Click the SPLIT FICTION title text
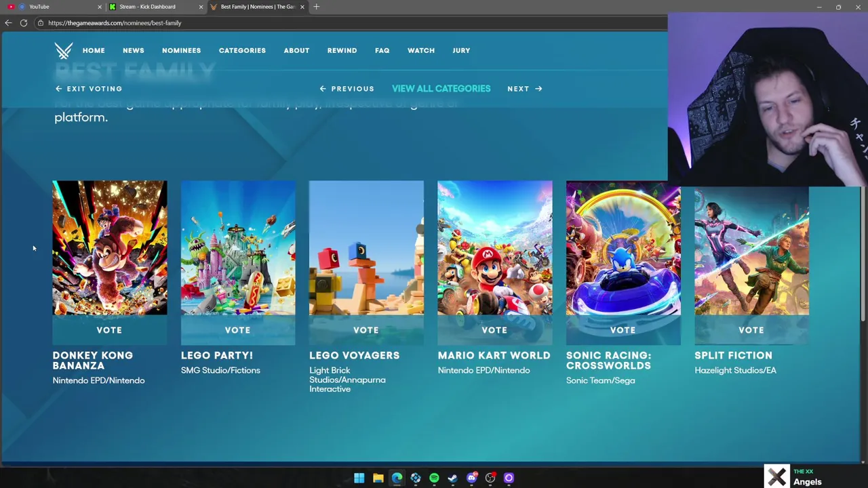The width and height of the screenshot is (868, 488). coord(733,355)
